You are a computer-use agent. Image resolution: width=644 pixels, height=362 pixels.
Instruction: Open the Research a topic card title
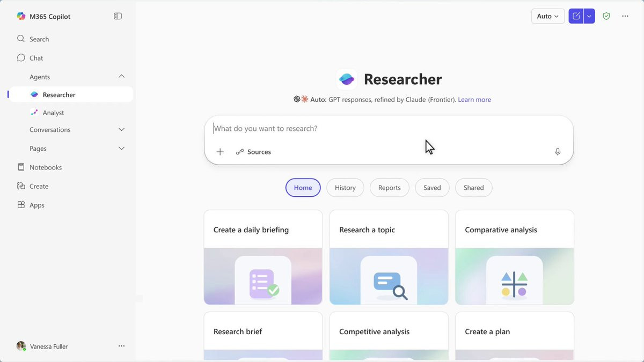[367, 230]
